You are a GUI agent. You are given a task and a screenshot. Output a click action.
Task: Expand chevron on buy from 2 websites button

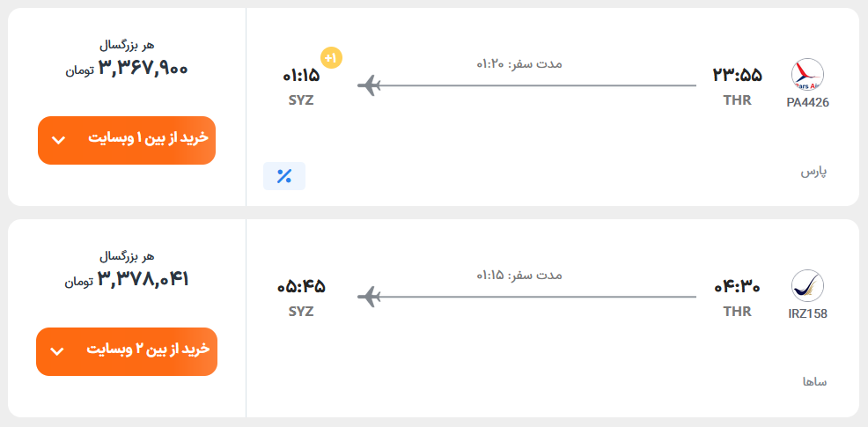(x=57, y=351)
